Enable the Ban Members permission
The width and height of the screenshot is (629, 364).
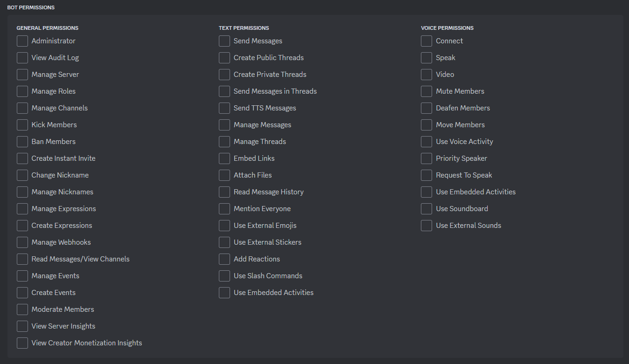coord(22,142)
